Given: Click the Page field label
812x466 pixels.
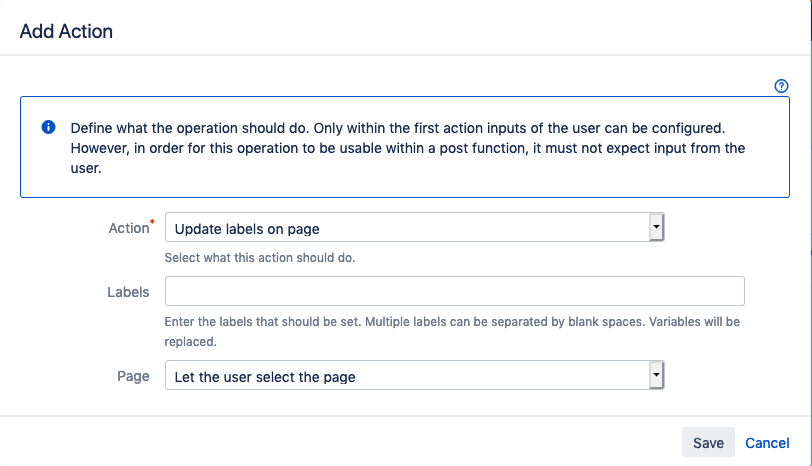Looking at the screenshot, I should click(x=133, y=376).
